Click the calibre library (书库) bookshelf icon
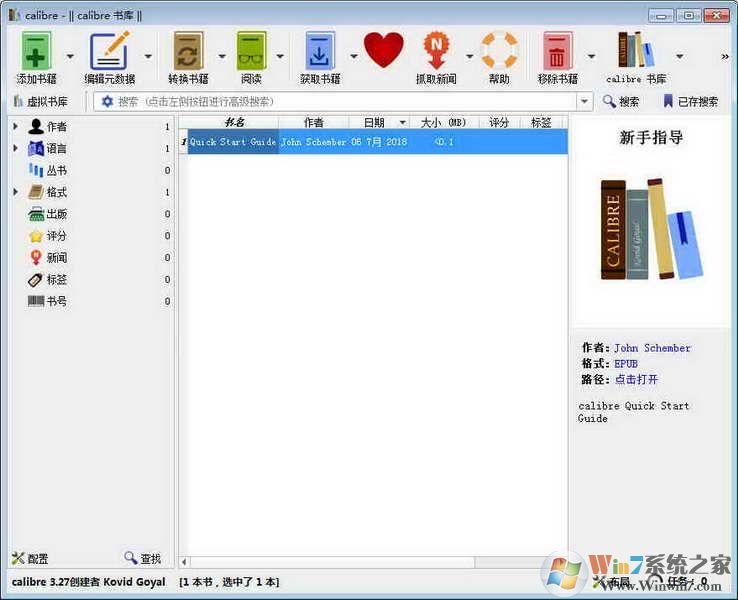 coord(636,50)
